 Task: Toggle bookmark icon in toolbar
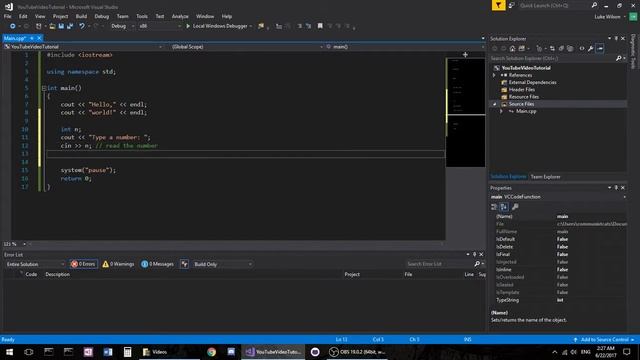click(x=320, y=26)
